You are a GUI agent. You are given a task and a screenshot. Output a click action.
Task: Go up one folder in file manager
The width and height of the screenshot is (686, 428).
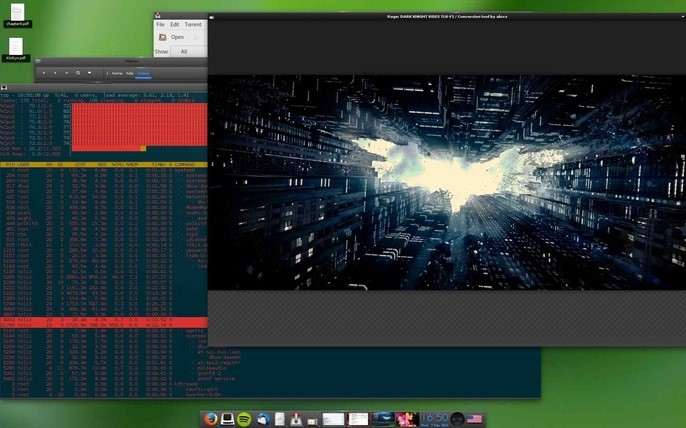[66, 73]
